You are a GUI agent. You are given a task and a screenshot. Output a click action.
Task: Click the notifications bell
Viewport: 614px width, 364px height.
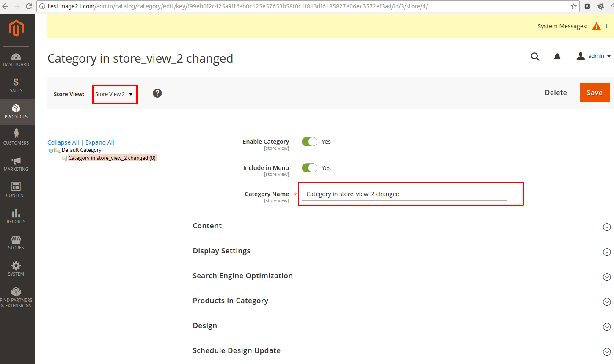click(557, 56)
